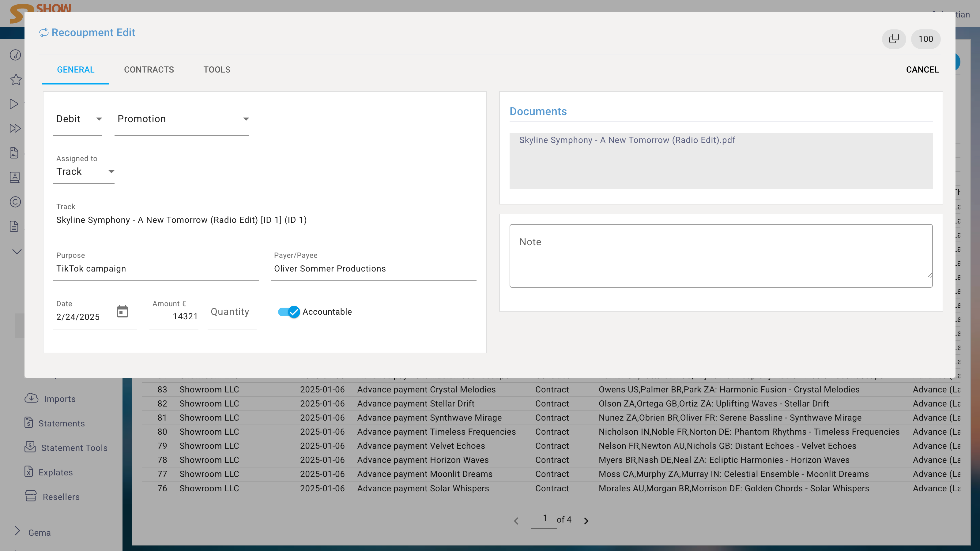Switch to the TOOLS tab
Image resolution: width=980 pixels, height=551 pixels.
pos(217,69)
